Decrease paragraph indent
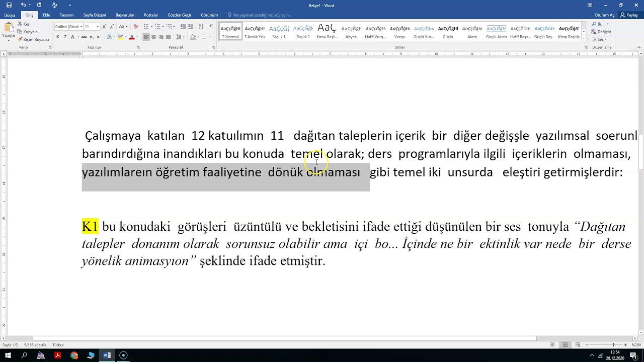 (x=183, y=27)
